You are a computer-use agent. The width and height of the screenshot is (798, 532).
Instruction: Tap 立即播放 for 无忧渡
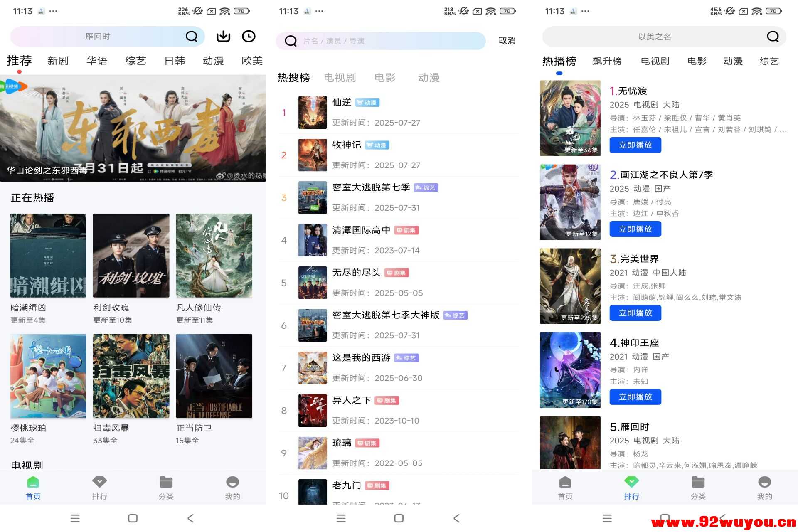tap(635, 145)
